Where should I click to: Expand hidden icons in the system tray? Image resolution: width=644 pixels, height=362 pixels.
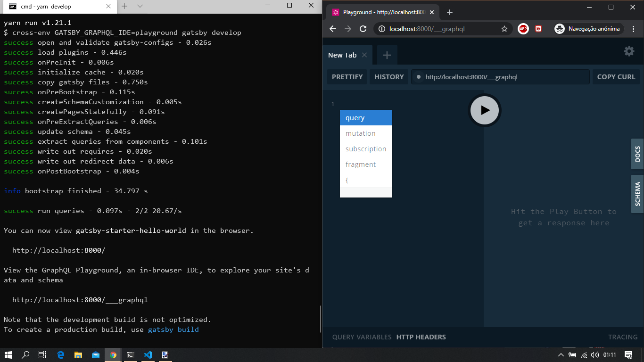tap(561, 355)
